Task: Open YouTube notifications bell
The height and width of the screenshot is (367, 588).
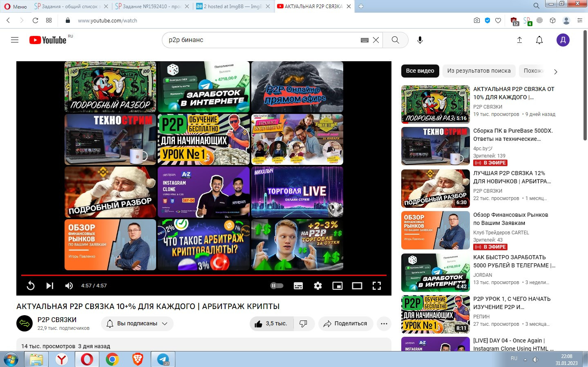Action: click(539, 40)
